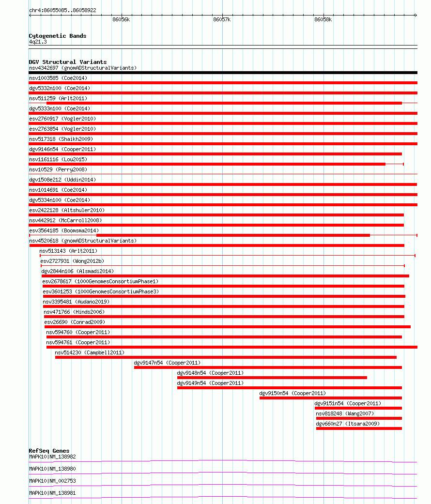Click the thin line under nsv513143
This screenshot has height=504, width=431.
[x=228, y=256]
